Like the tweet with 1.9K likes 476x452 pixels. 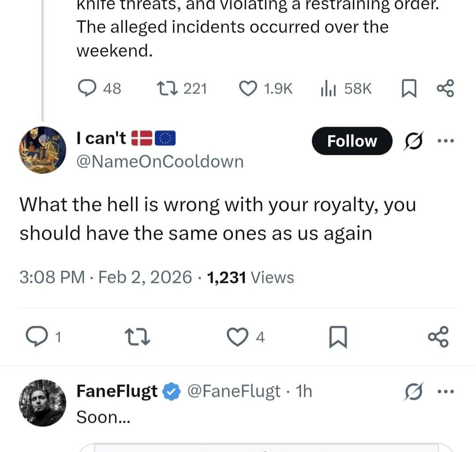(x=248, y=89)
